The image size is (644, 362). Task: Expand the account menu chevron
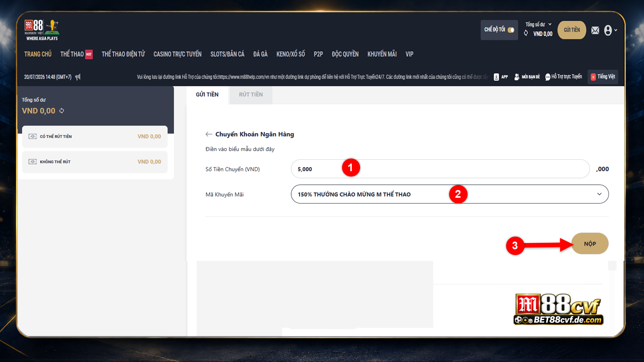pyautogui.click(x=615, y=30)
